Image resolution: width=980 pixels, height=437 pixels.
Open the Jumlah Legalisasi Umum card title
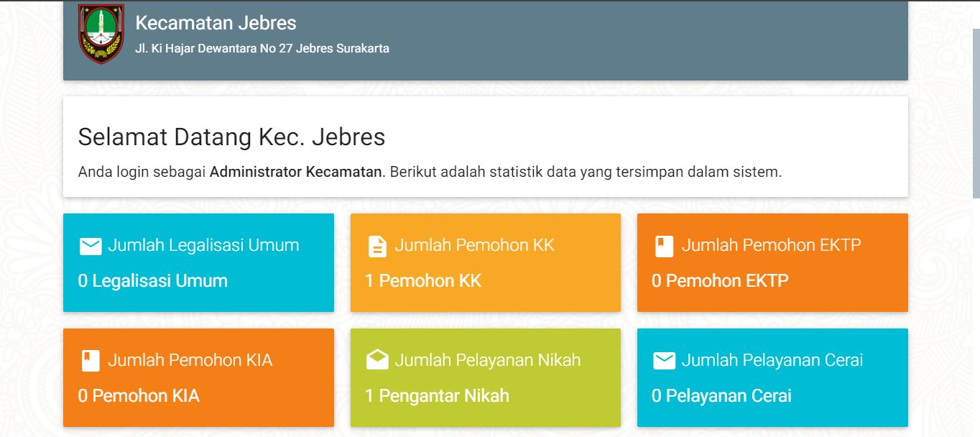tap(203, 245)
